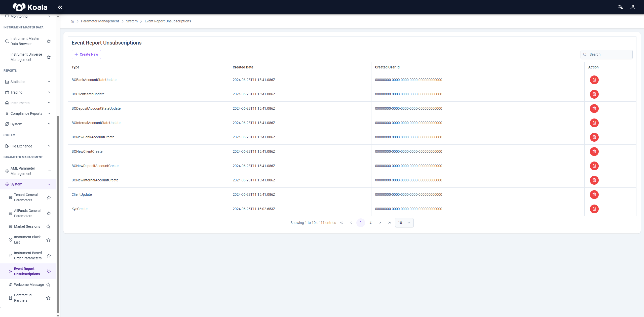Screen dimensions: 644x317
Task: Favorite Instrument Master Data Browser star
Action: click(x=49, y=41)
